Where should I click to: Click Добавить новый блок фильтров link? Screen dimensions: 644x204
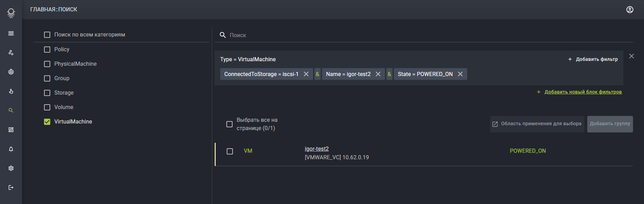tap(583, 92)
